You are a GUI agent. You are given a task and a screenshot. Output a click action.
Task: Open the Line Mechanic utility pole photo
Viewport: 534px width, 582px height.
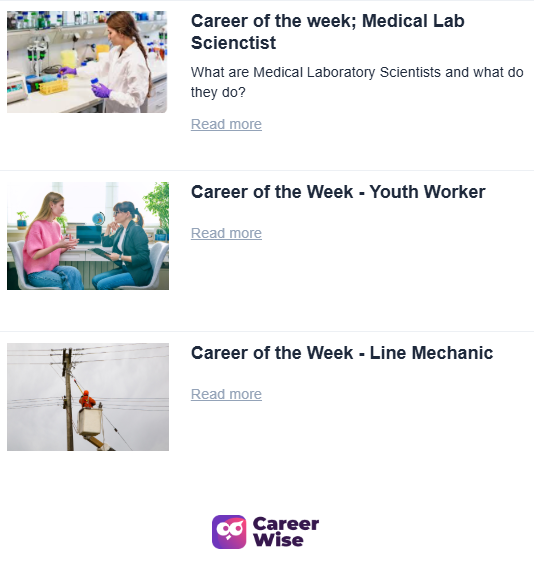coord(88,397)
